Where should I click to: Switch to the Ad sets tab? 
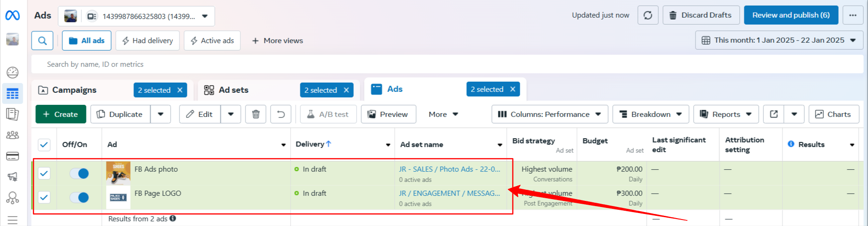pos(233,90)
